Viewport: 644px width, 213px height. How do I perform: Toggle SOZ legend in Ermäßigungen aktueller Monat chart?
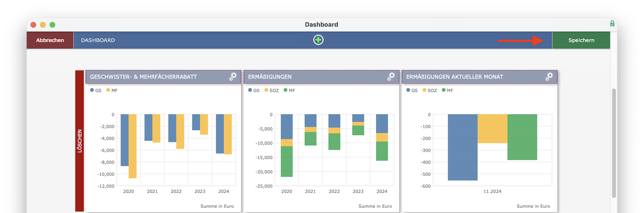(430, 90)
